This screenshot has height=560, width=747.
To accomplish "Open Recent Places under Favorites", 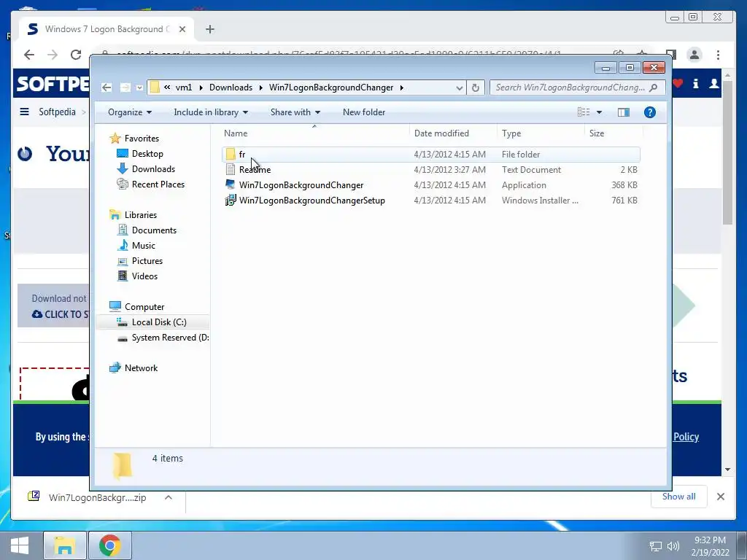I will [x=158, y=184].
